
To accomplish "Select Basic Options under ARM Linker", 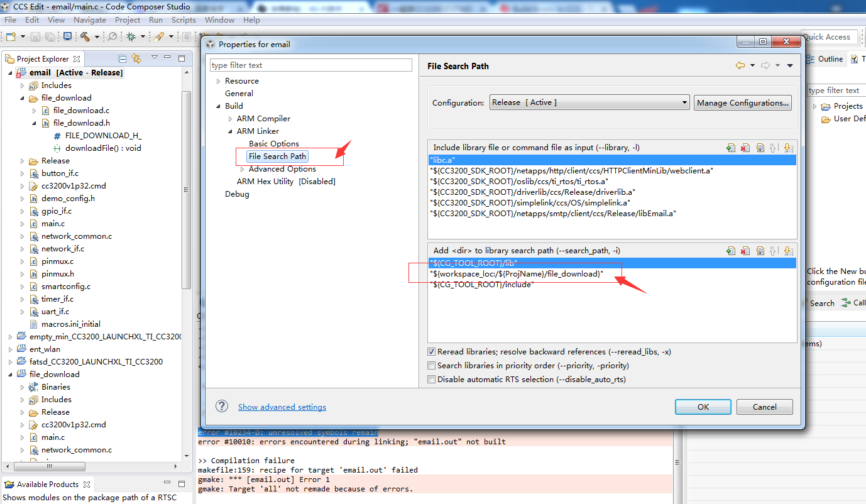I will coord(274,144).
